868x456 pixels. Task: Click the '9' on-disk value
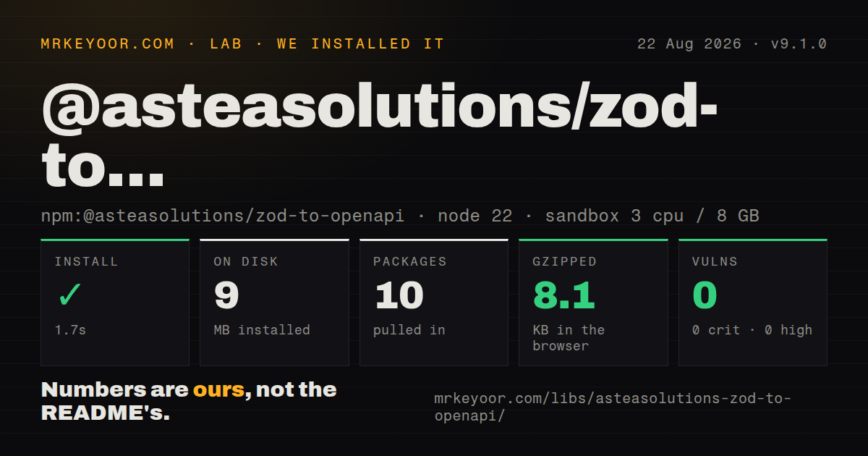[x=226, y=295]
